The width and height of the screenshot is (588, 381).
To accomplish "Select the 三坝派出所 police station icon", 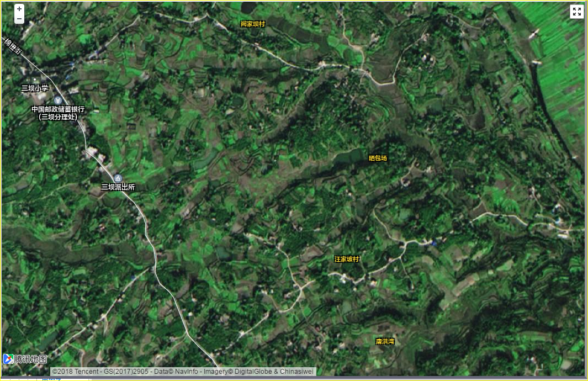I will [118, 178].
